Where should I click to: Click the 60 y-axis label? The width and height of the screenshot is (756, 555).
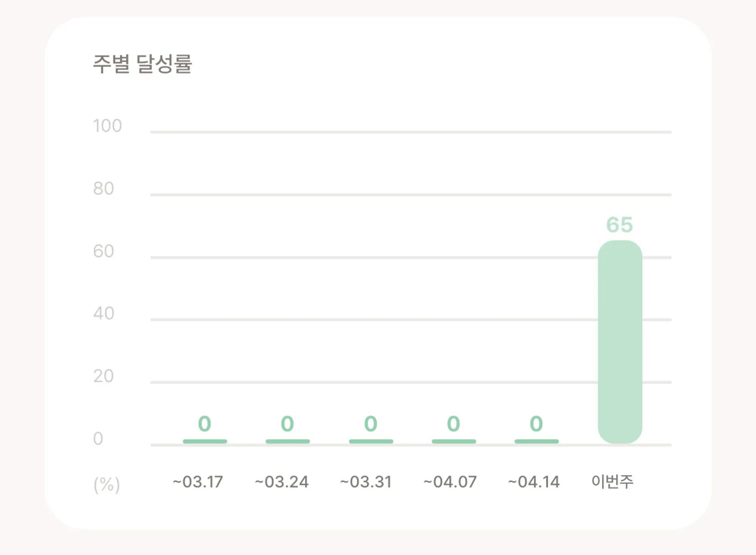(104, 251)
